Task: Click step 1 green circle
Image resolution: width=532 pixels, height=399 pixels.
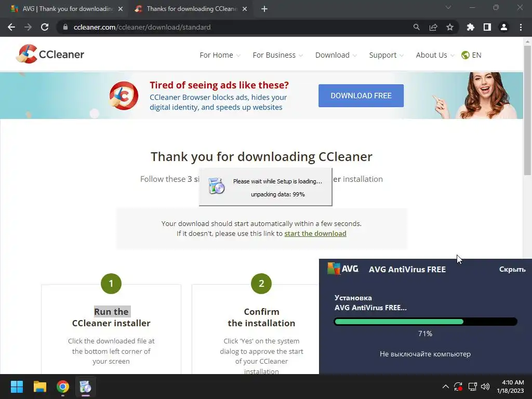Action: click(x=111, y=284)
